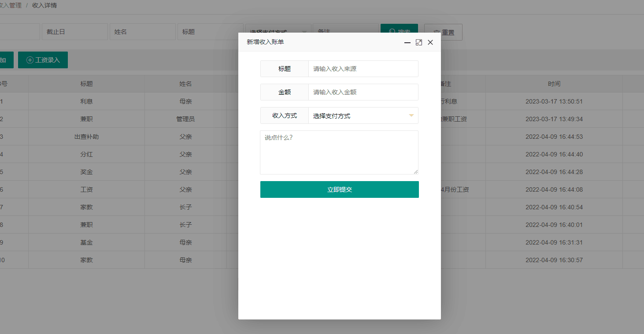The width and height of the screenshot is (644, 334).
Task: Close the 新增收入账单 dialog
Action: [430, 42]
